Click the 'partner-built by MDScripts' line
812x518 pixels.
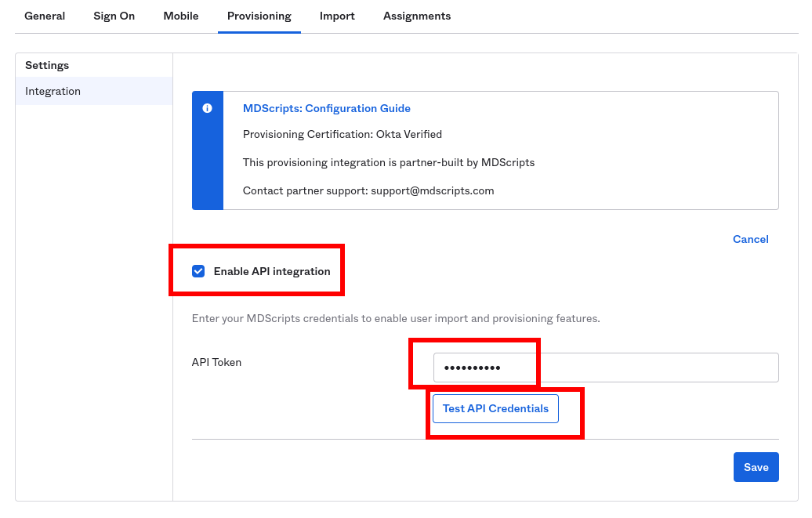389,163
